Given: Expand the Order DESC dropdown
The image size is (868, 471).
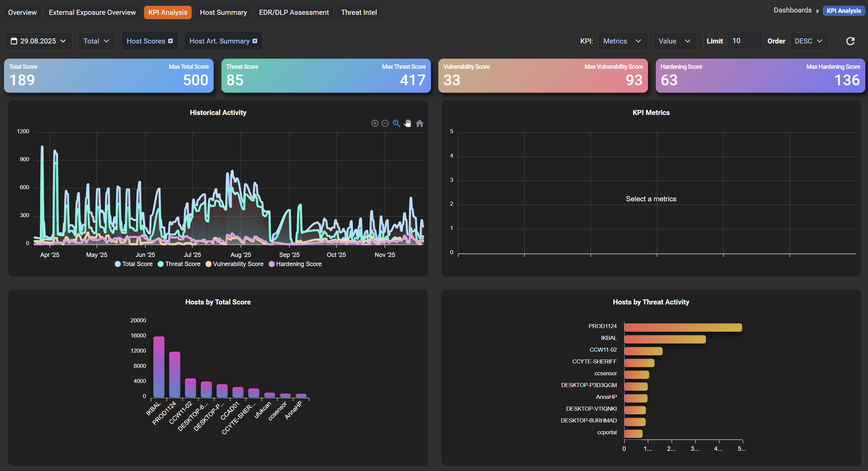Looking at the screenshot, I should click(x=809, y=41).
